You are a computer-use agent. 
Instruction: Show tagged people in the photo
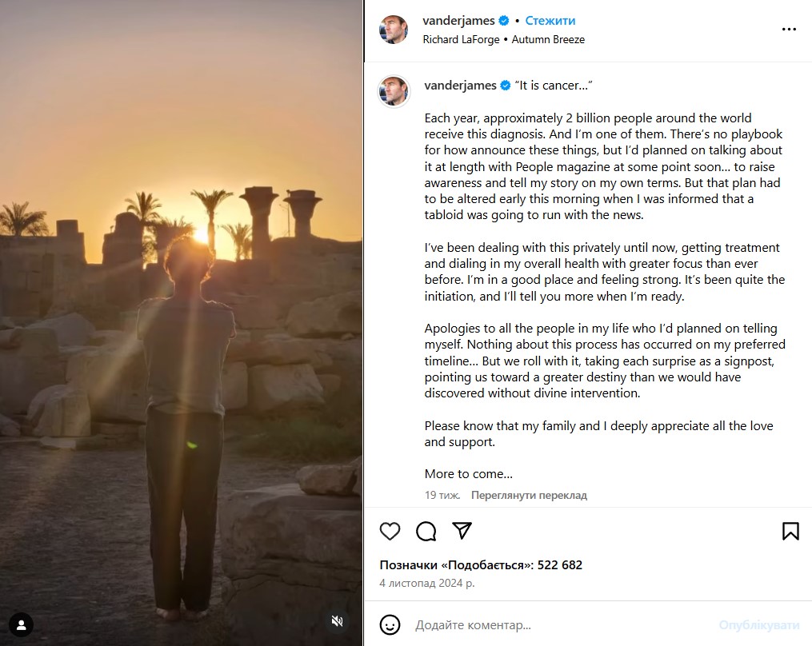click(21, 624)
